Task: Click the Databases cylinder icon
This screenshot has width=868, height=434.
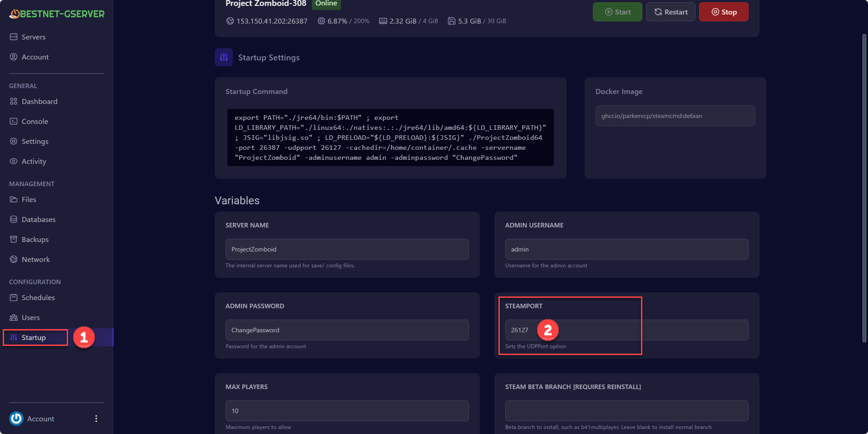Action: pos(14,219)
